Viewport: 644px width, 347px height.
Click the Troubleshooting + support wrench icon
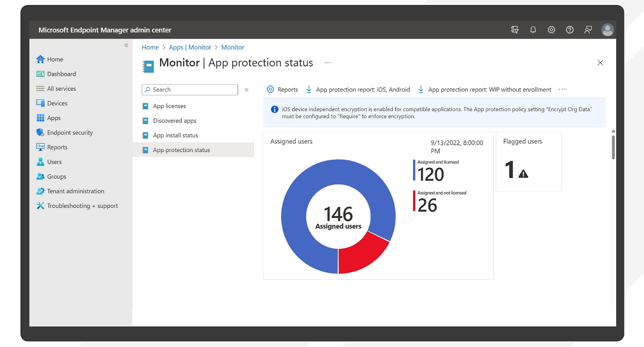click(40, 206)
